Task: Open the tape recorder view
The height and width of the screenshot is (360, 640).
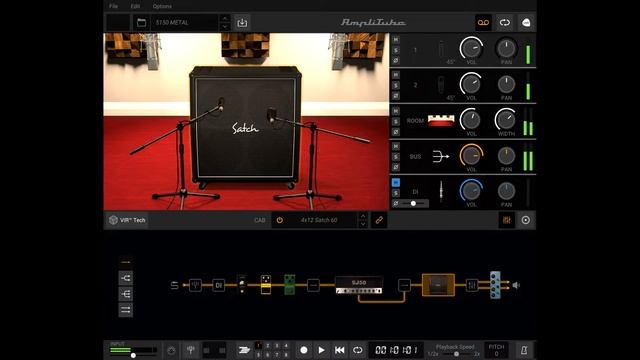Action: pos(483,22)
